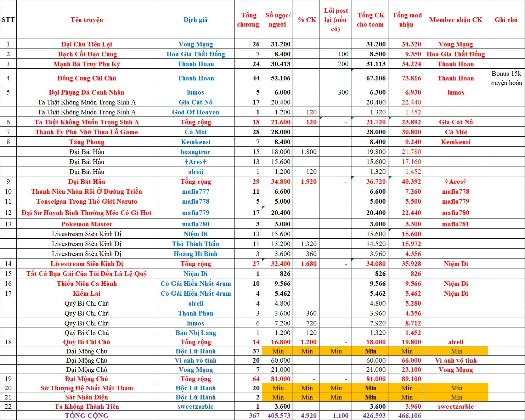Select the grand total value 466.106
Image resolution: width=525 pixels, height=420 pixels.
point(410,415)
